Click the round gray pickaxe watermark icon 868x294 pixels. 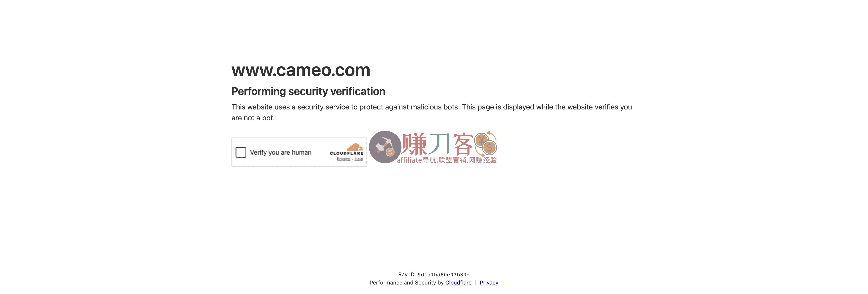click(x=385, y=147)
